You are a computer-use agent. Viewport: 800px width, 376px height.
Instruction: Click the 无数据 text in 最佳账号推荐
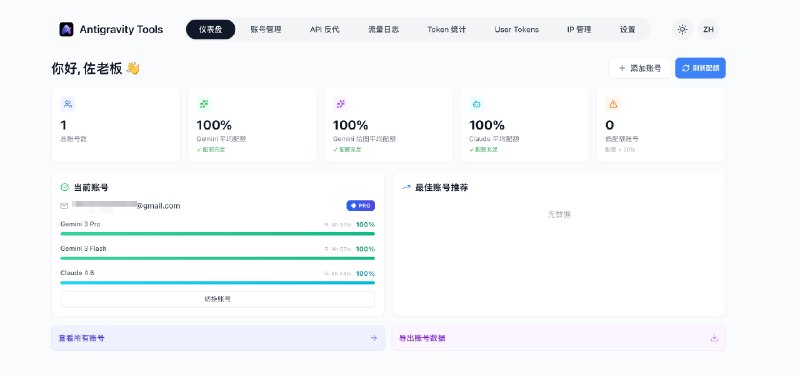[559, 214]
